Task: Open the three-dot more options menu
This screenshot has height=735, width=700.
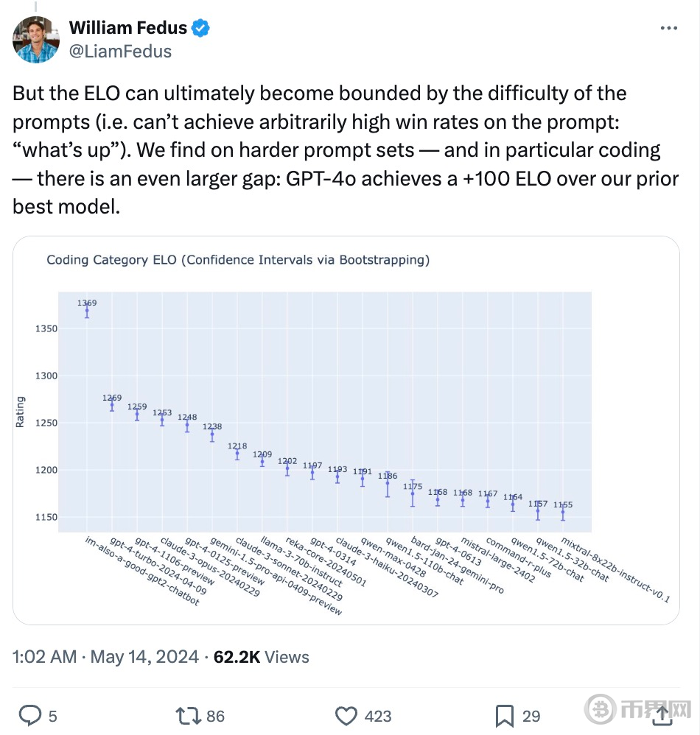Action: click(x=668, y=28)
